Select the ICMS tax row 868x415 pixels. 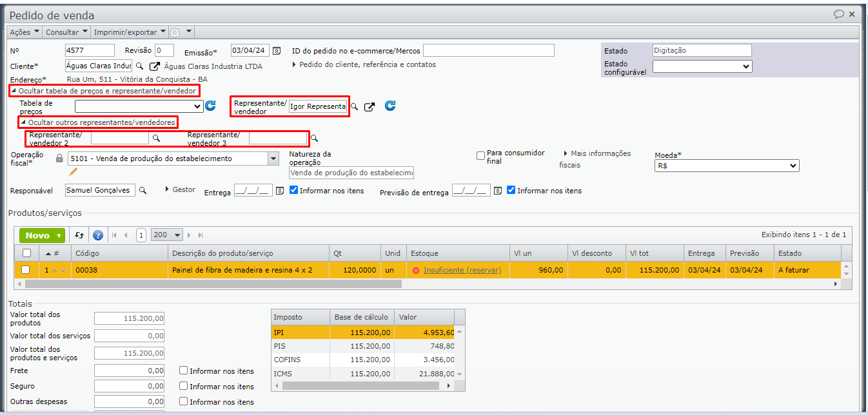point(363,373)
